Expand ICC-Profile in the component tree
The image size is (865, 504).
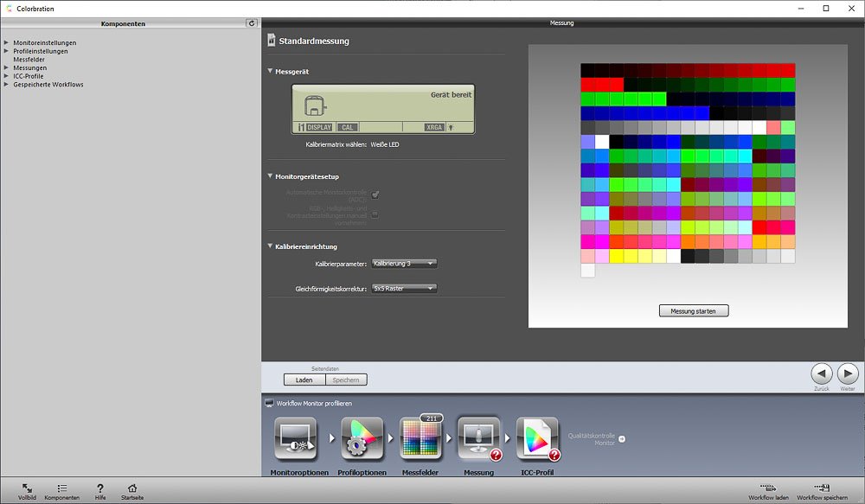6,76
